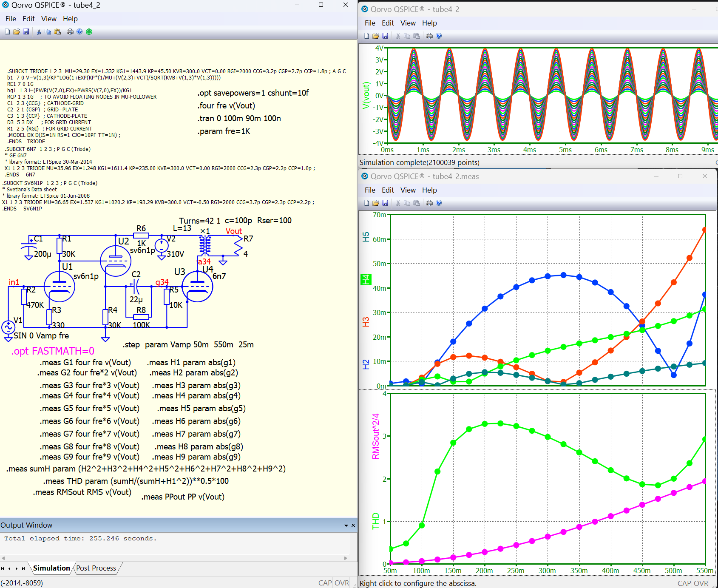Open the Output Window dropdown arrow
The width and height of the screenshot is (718, 588).
[346, 526]
